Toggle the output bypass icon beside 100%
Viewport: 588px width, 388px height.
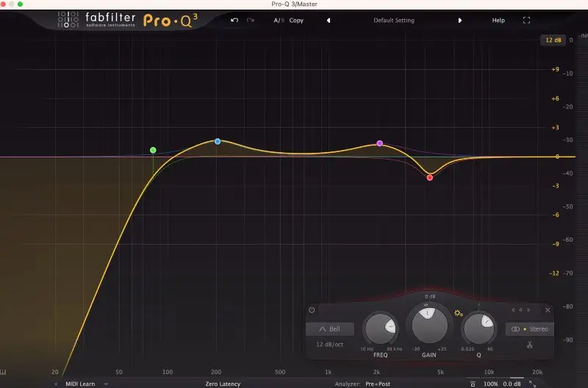pyautogui.click(x=472, y=384)
